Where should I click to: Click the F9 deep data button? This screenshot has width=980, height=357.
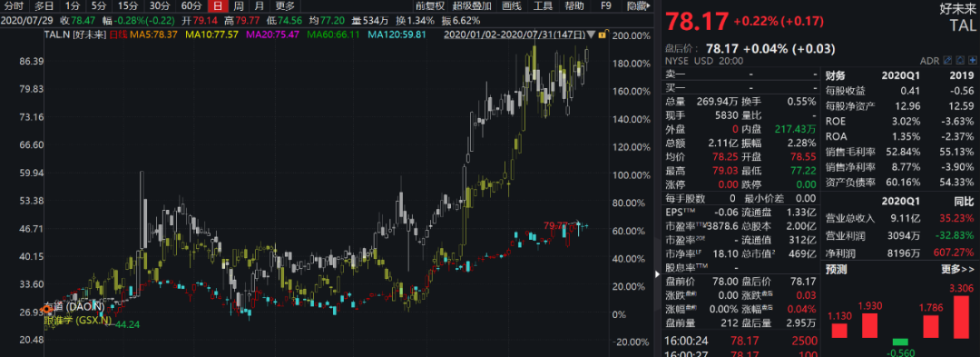(605, 6)
